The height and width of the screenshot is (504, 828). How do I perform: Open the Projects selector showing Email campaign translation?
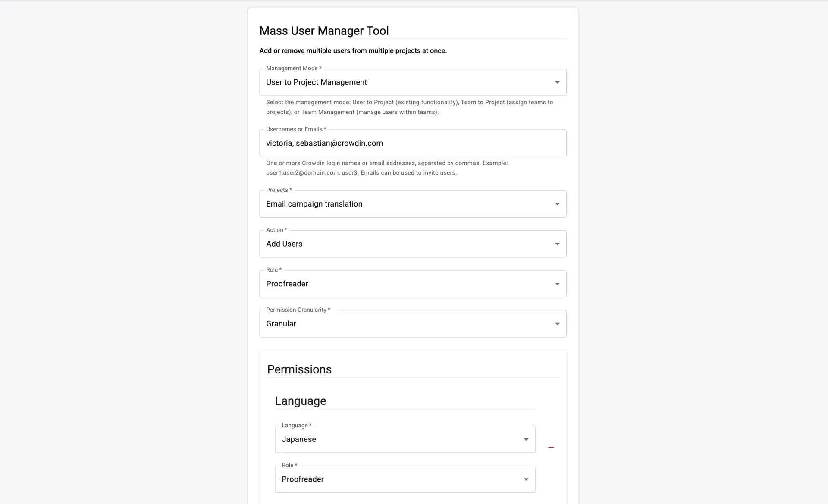tap(388, 204)
